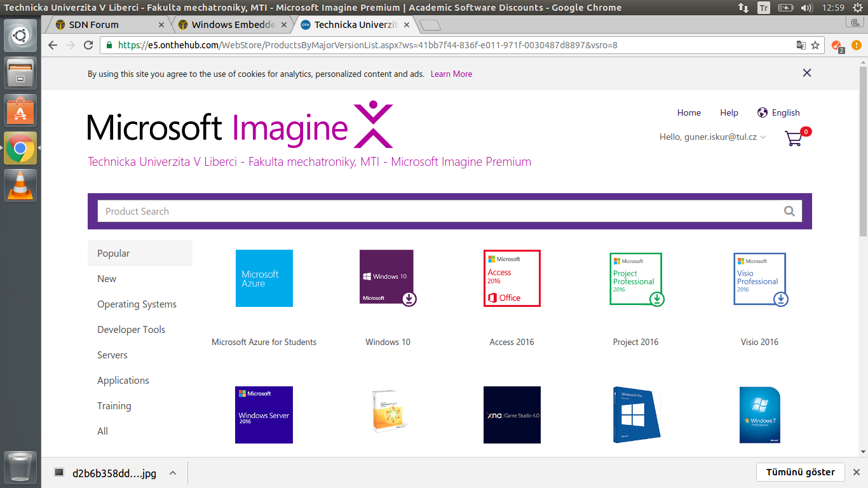Screen dimensions: 868x488
Task: Open the Applications category
Action: (123, 380)
